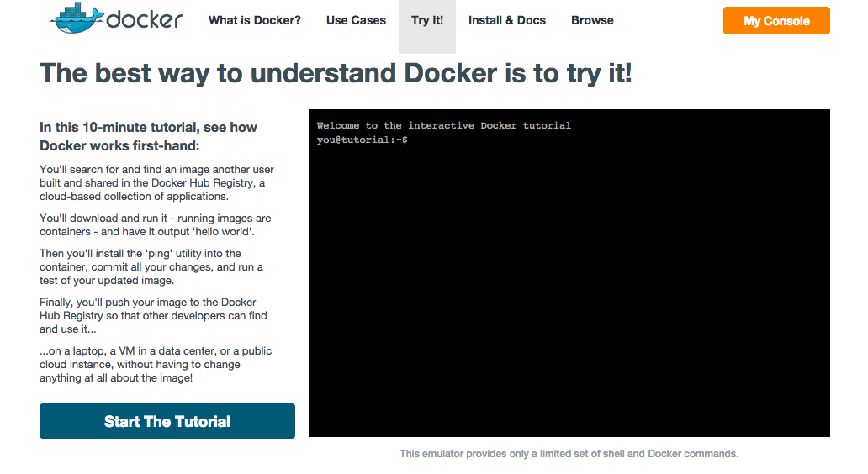This screenshot has width=868, height=474.
Task: Open the What is Docker? page
Action: coord(254,20)
